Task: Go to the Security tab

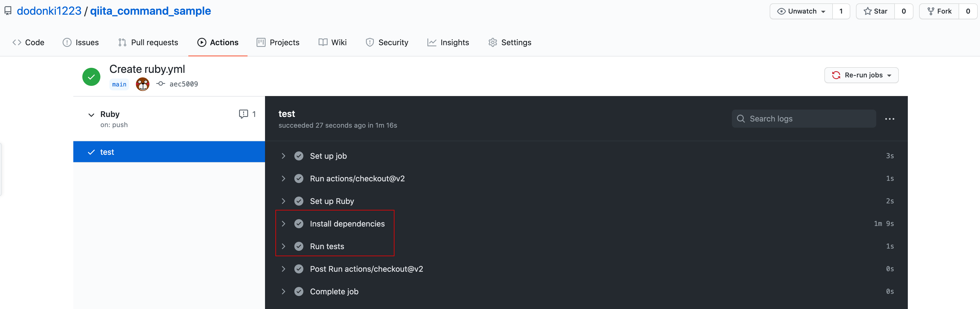Action: pyautogui.click(x=387, y=42)
